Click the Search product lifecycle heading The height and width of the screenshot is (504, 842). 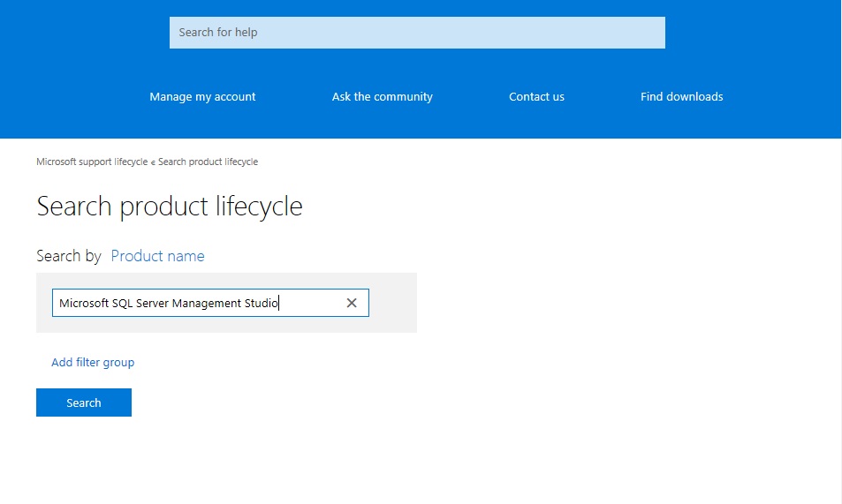tap(170, 207)
